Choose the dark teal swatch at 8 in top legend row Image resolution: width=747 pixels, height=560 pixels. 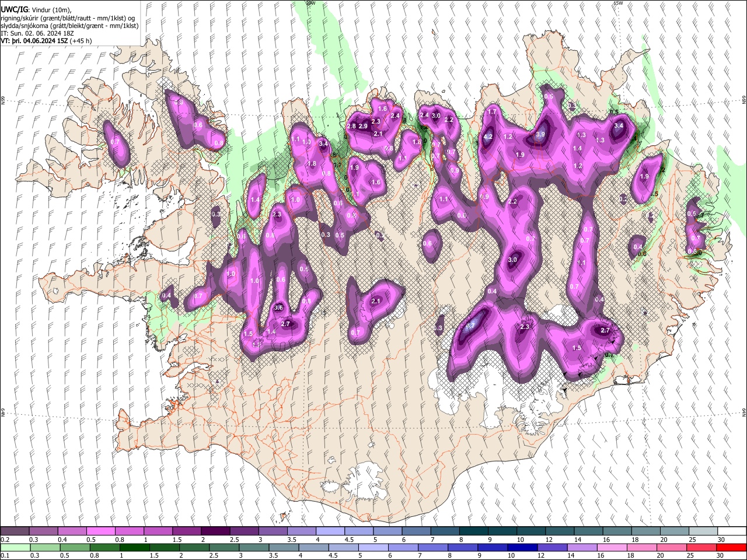(x=473, y=531)
